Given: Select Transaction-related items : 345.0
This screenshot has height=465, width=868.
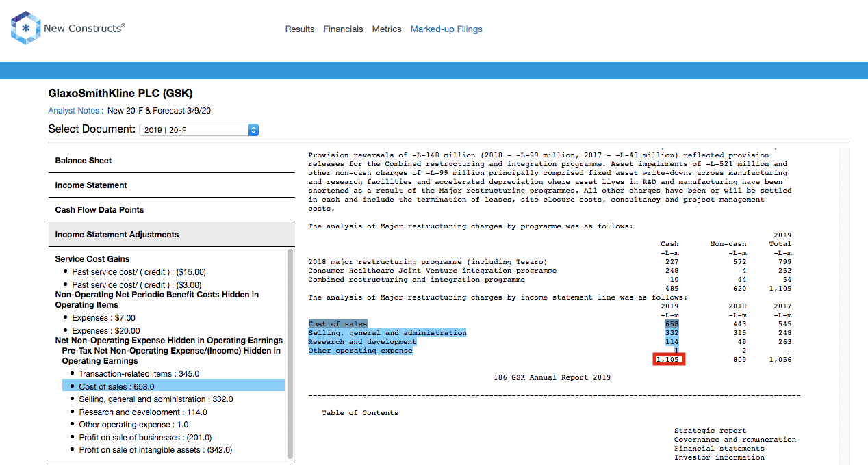Looking at the screenshot, I should pyautogui.click(x=139, y=374).
